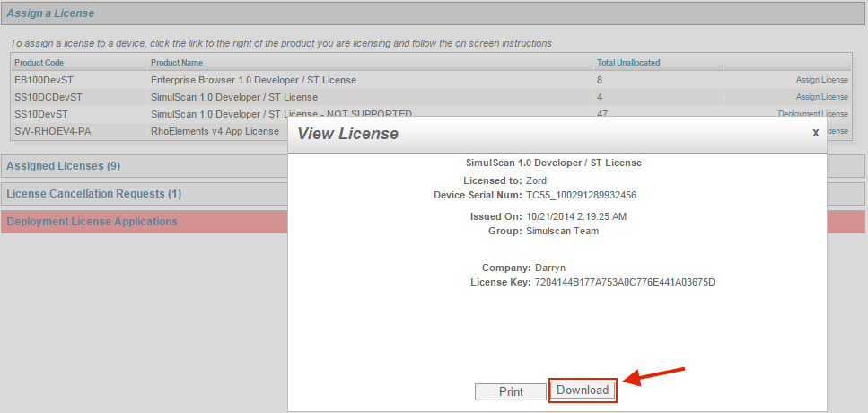Select the SS10DevST product code cell
Screen dimensions: 868x413
pyautogui.click(x=41, y=113)
